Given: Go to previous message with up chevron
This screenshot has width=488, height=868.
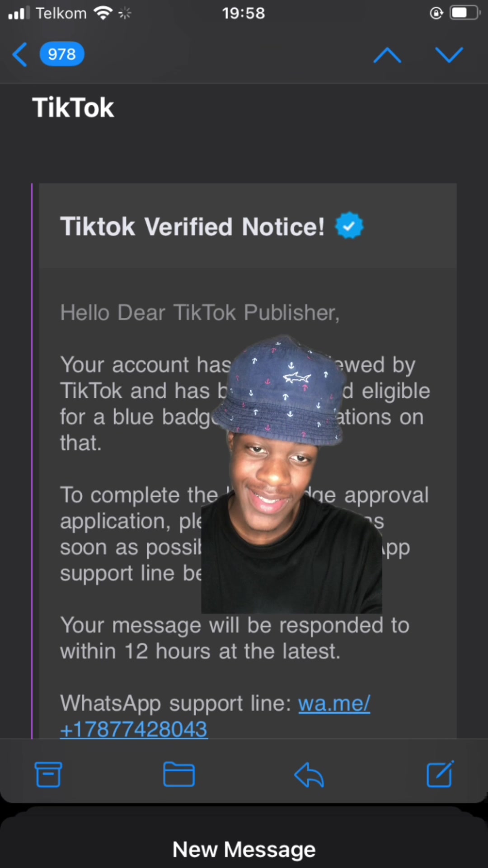Looking at the screenshot, I should 387,55.
